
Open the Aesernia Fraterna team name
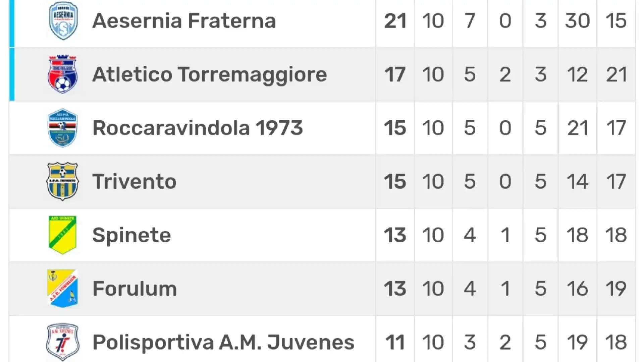(184, 21)
